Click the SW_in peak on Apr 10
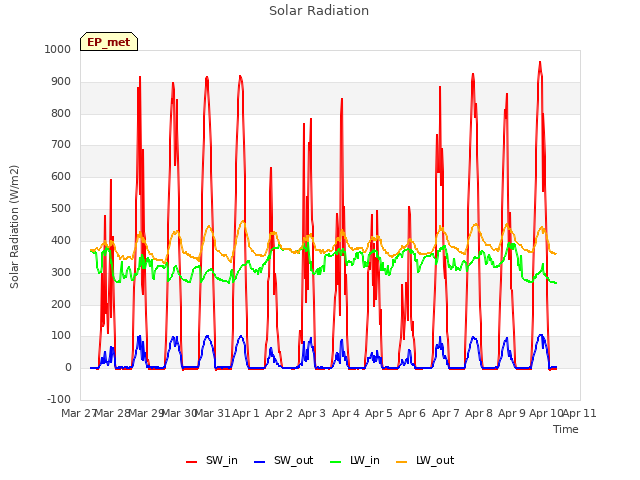This screenshot has width=640, height=480. (540, 62)
